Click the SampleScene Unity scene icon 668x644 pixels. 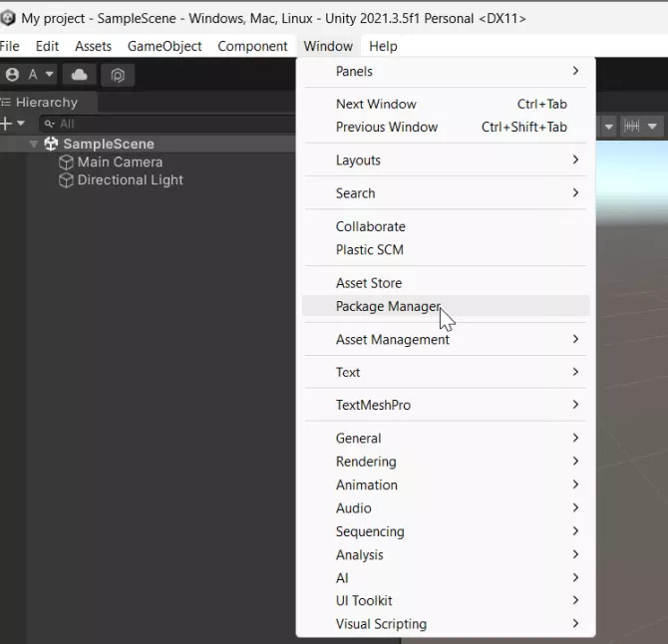51,144
